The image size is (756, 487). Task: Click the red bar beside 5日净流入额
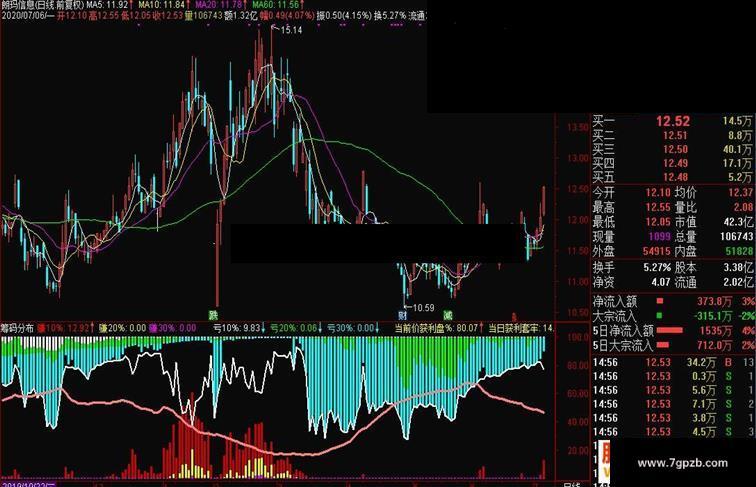670,330
